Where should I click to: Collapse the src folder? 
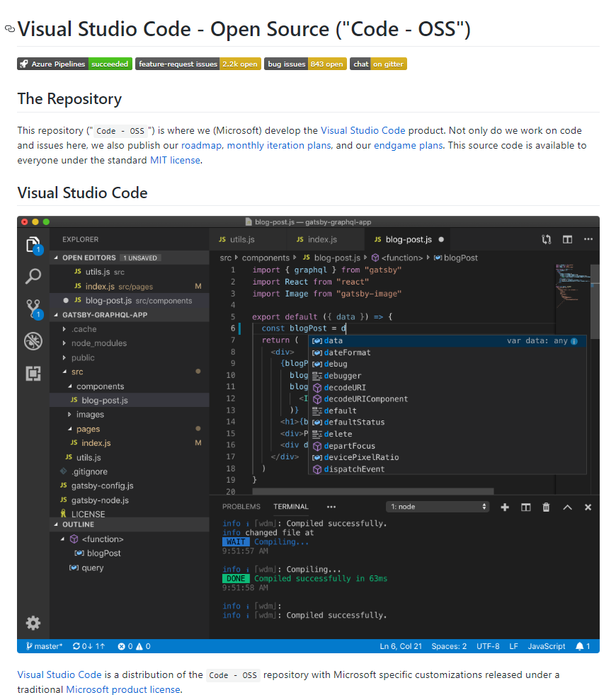[64, 372]
